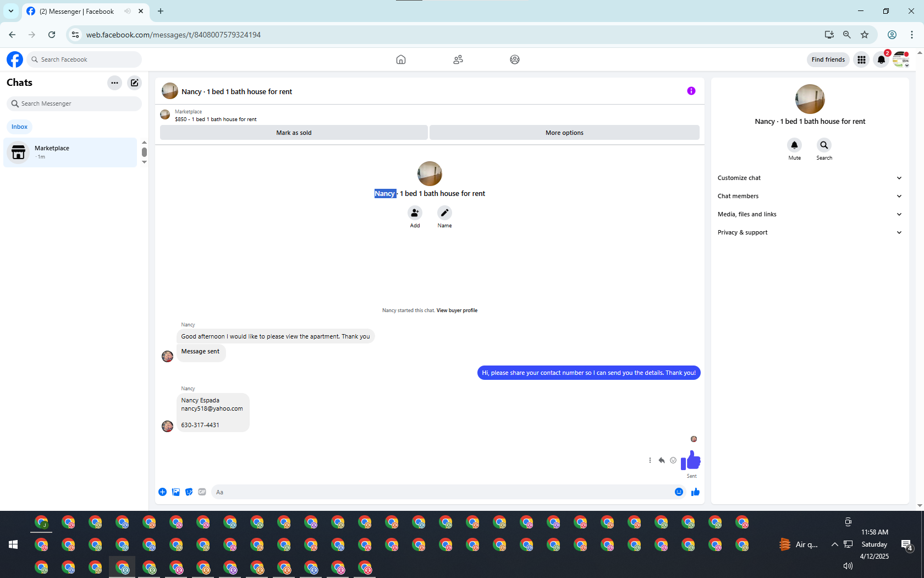Open Chrome profile icon

click(x=892, y=35)
